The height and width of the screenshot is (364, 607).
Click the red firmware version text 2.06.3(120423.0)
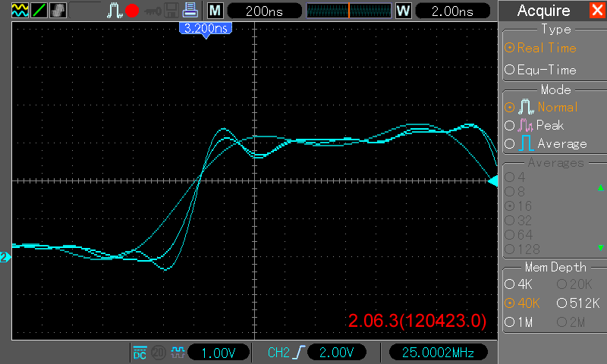[417, 321]
